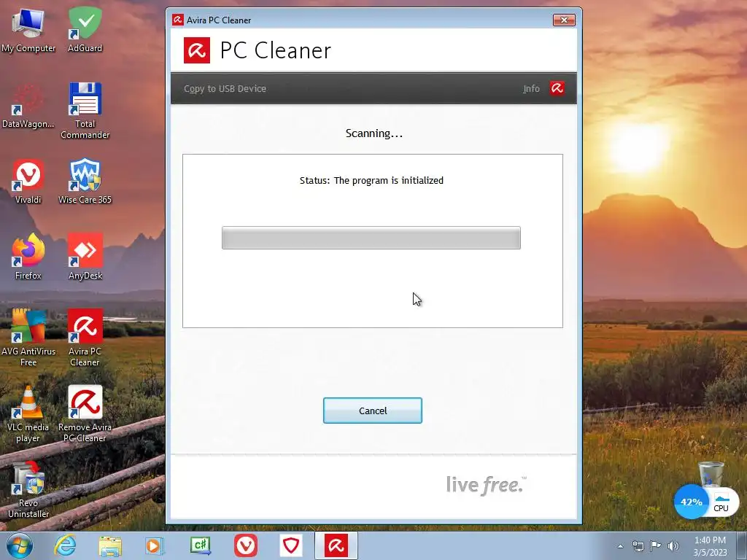This screenshot has height=560, width=747.
Task: Open the Info menu item
Action: [531, 88]
